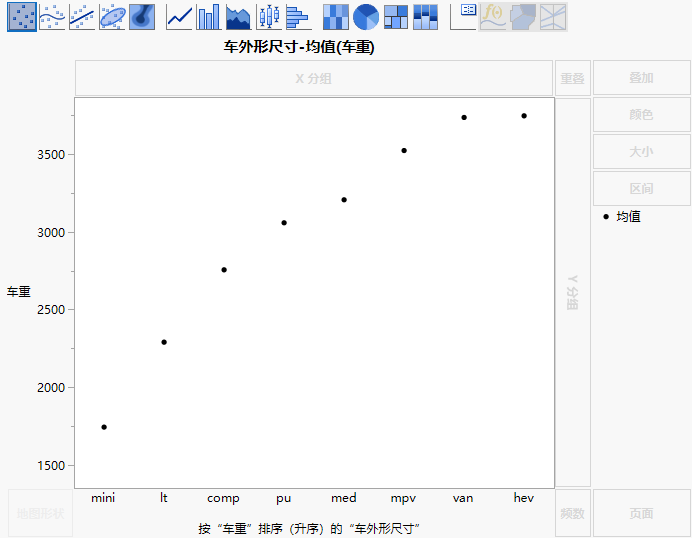Click the van axis label

coord(463,498)
